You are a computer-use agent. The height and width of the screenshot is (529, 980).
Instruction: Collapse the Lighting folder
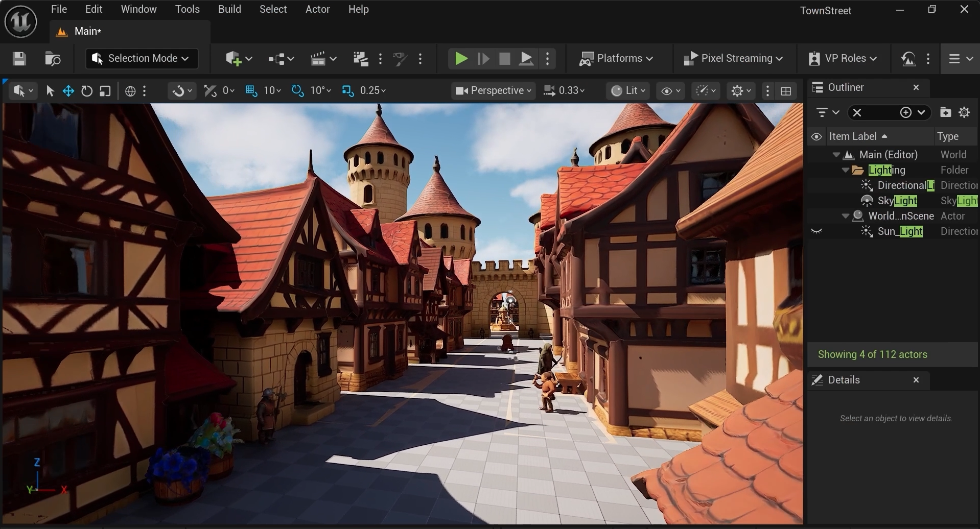pyautogui.click(x=846, y=170)
